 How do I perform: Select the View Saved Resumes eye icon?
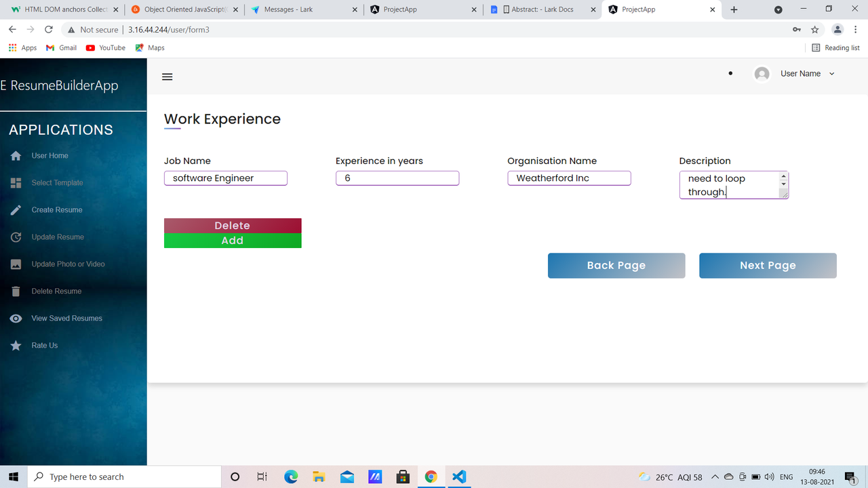[x=15, y=318]
